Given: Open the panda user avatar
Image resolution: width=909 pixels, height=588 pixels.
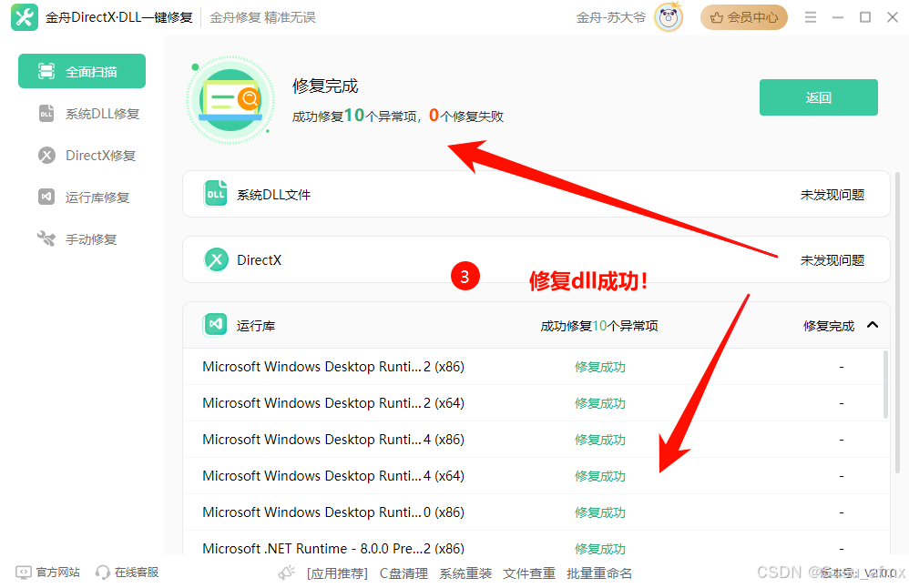Looking at the screenshot, I should pos(669,17).
